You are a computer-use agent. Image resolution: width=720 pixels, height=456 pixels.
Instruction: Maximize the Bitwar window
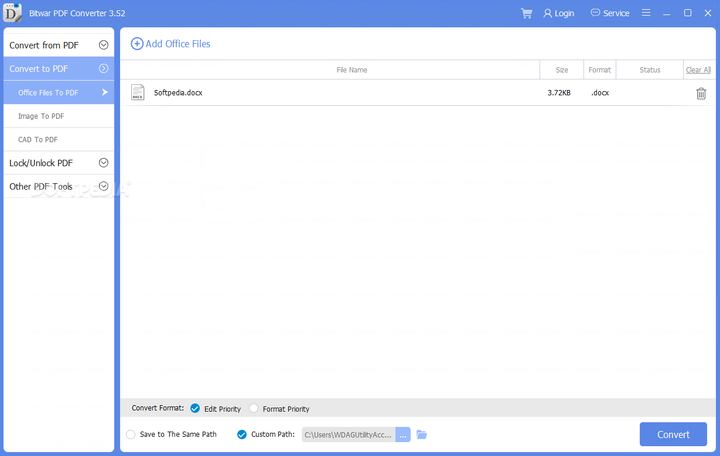click(x=687, y=13)
